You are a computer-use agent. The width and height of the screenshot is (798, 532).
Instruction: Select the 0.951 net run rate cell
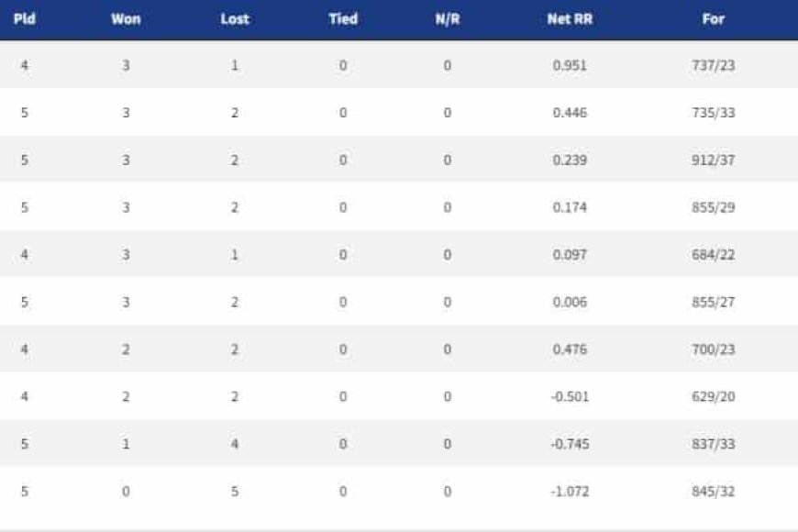coord(570,66)
